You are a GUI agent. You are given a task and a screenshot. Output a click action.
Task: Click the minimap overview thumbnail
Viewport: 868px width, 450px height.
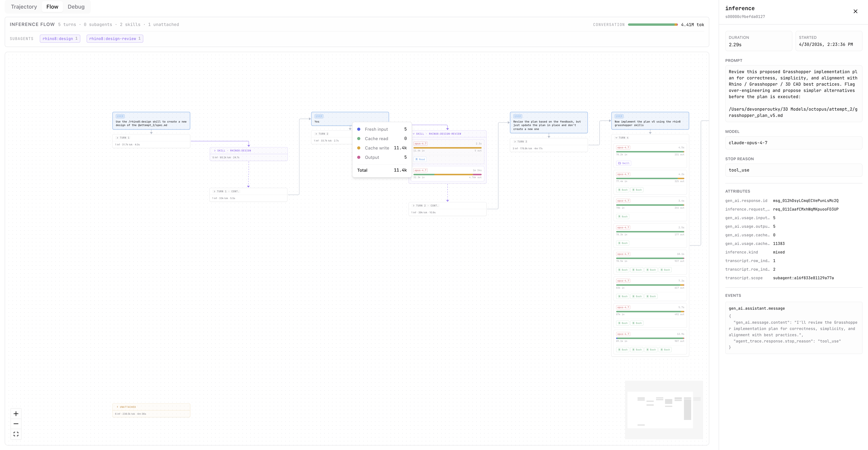[x=664, y=410]
